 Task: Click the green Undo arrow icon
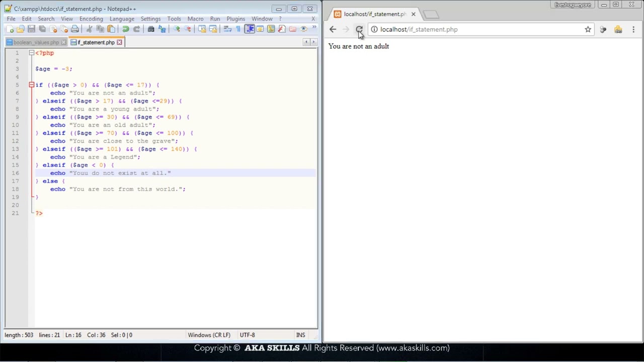coord(126,29)
